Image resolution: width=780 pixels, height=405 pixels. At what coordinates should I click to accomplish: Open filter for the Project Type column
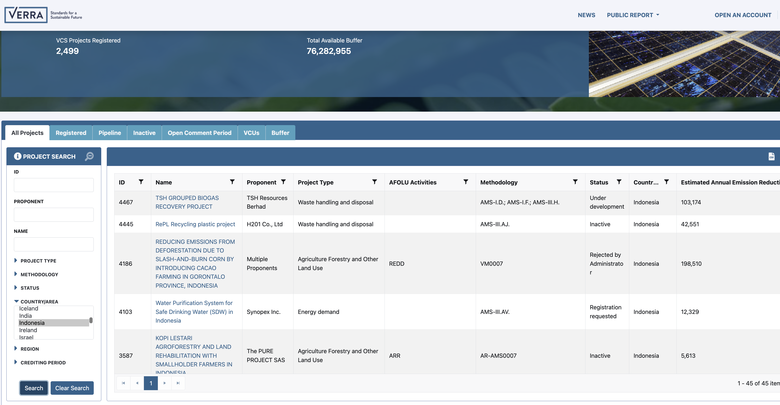tap(374, 182)
